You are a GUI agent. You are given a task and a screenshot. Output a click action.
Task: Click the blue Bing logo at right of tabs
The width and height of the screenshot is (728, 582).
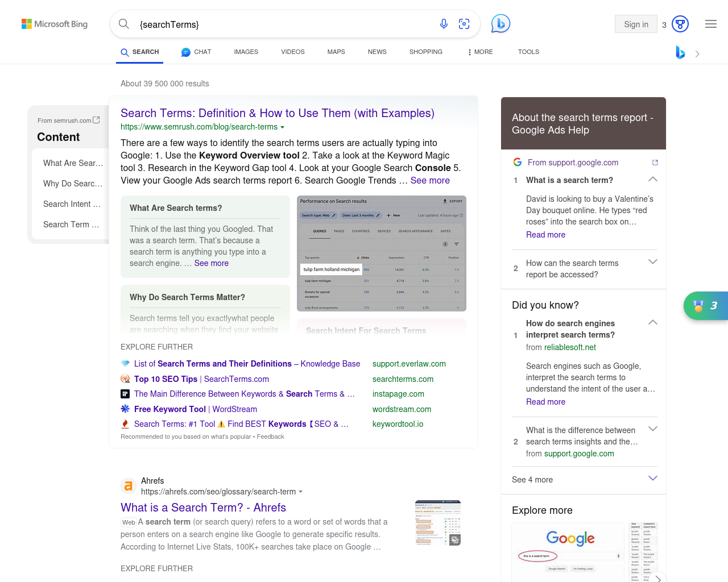click(x=680, y=52)
